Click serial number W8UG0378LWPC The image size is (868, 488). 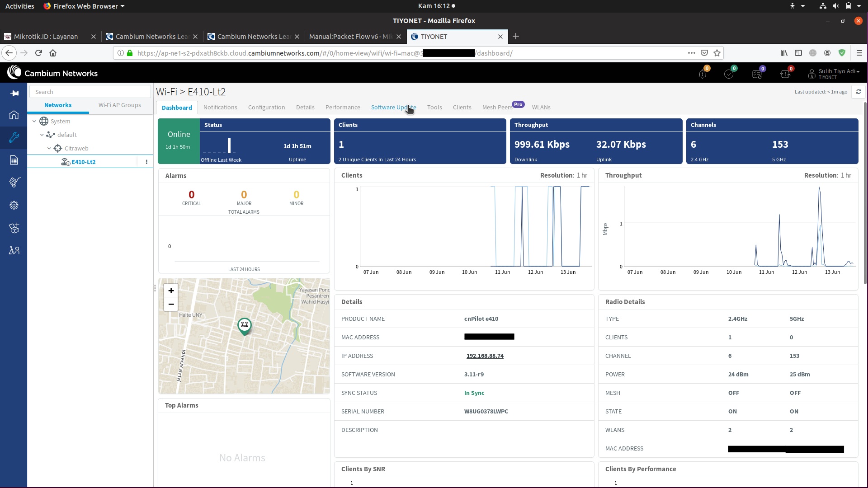[486, 411]
